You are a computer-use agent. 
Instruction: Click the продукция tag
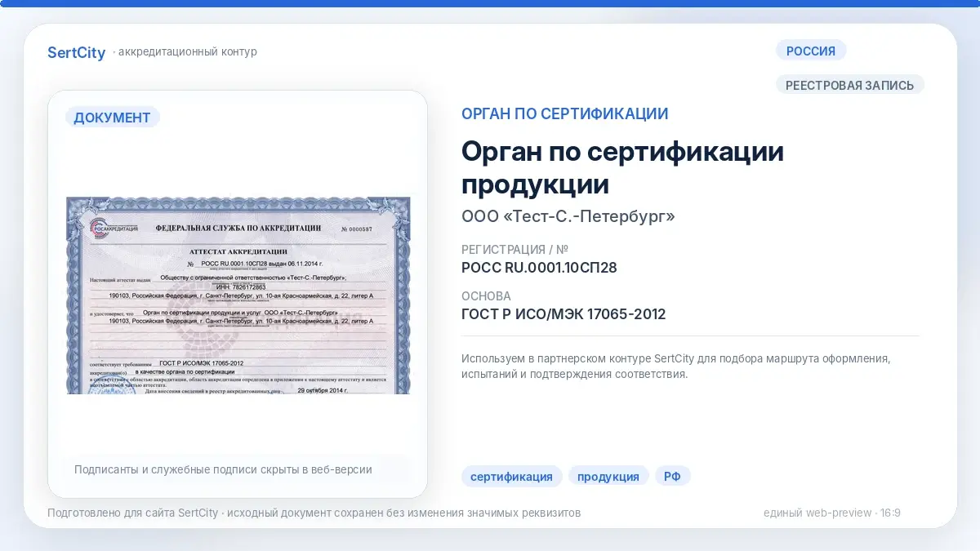[x=608, y=477]
